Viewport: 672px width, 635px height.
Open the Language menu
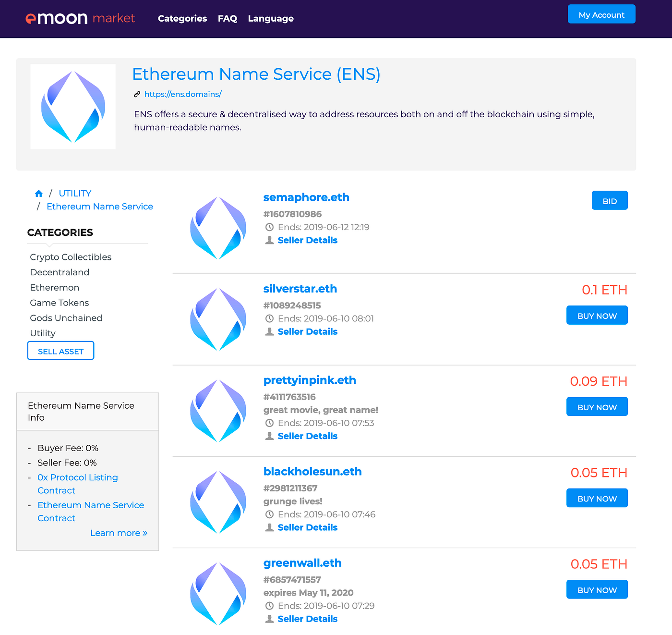[271, 19]
